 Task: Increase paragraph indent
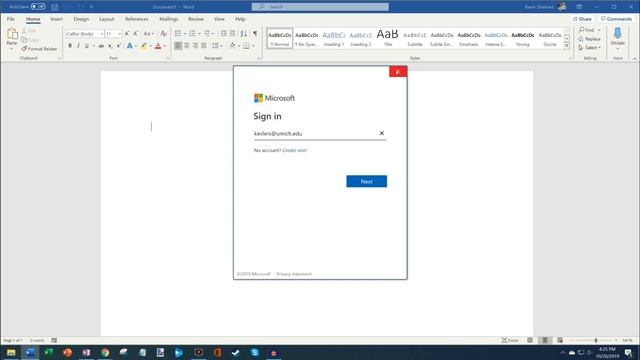coord(232,33)
